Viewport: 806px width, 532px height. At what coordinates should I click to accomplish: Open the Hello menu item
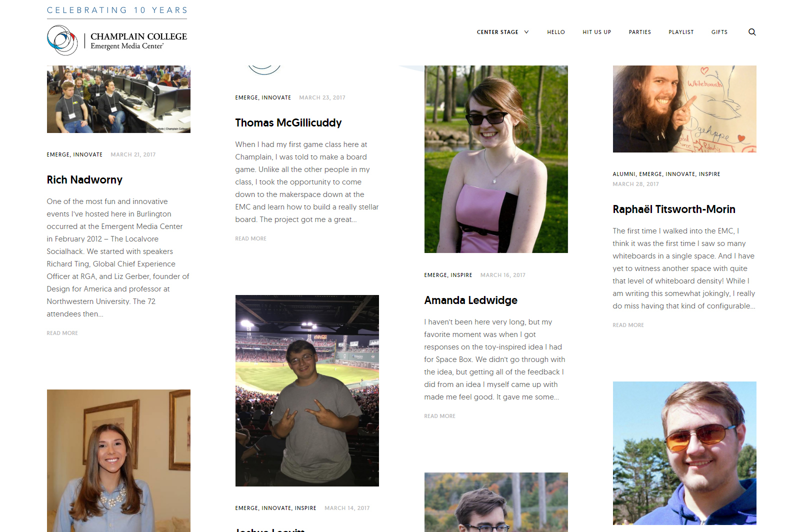pyautogui.click(x=556, y=32)
